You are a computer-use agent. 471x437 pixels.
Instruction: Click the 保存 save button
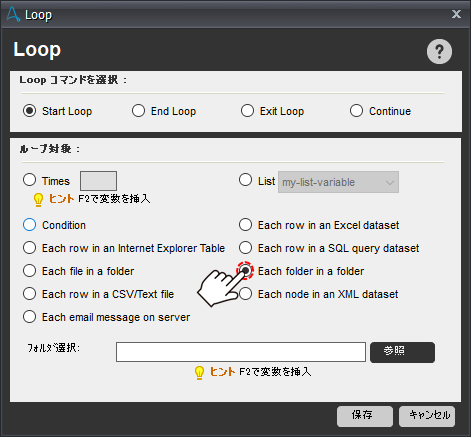coord(365,416)
